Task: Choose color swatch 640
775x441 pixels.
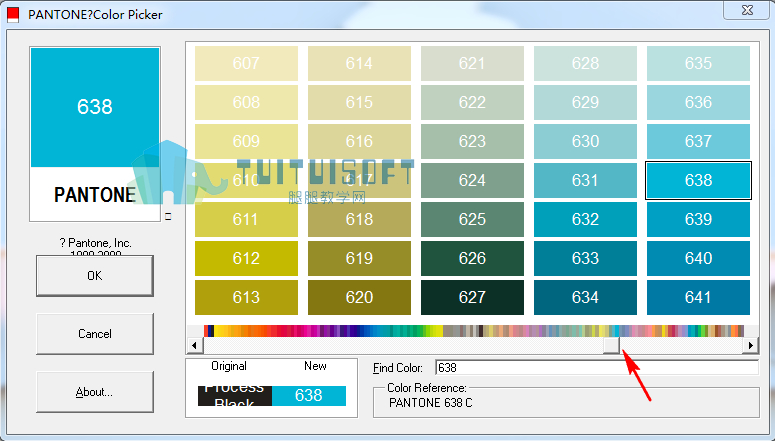Action: pyautogui.click(x=698, y=258)
